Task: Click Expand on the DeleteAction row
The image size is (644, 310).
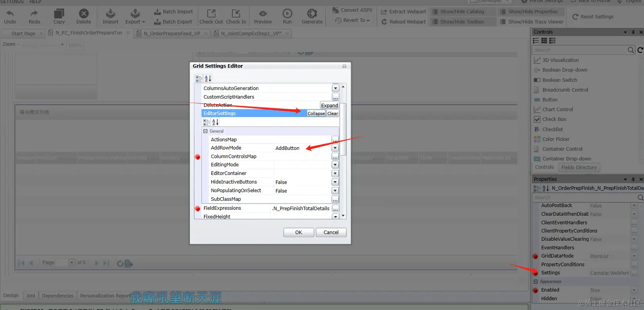Action: 329,105
